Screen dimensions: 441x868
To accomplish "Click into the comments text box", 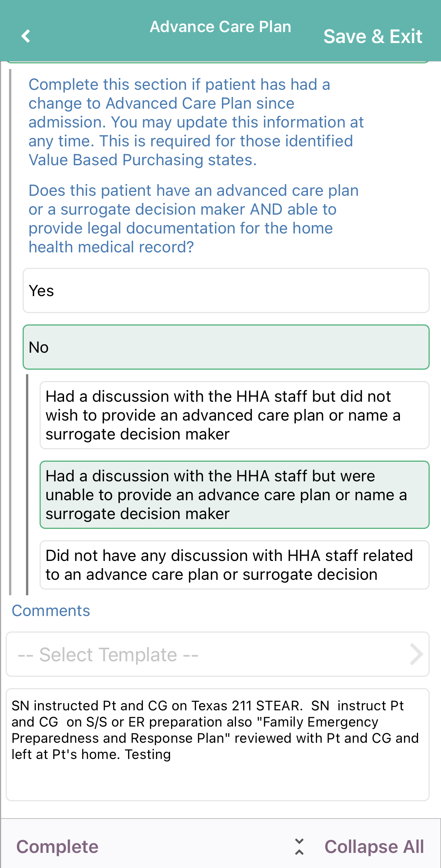I will click(217, 745).
